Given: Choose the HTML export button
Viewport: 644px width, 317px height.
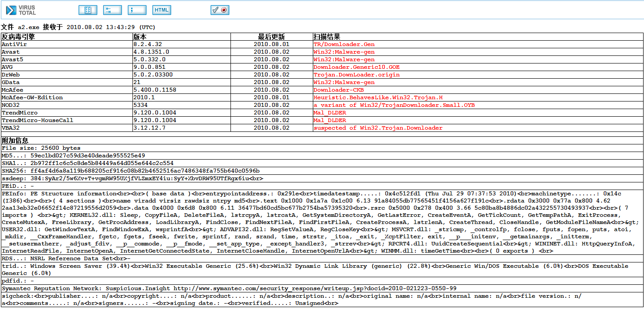Looking at the screenshot, I should 162,10.
